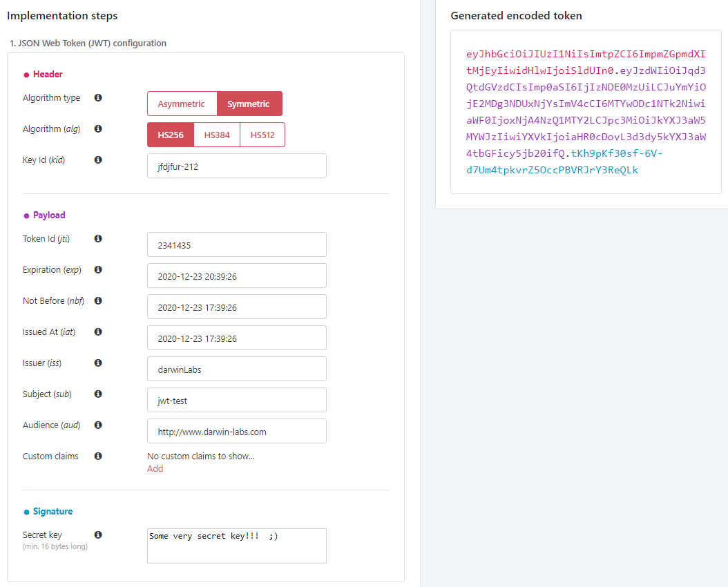Click the Subject (sub) info icon
Viewport: 728px width, 587px height.
tap(98, 394)
